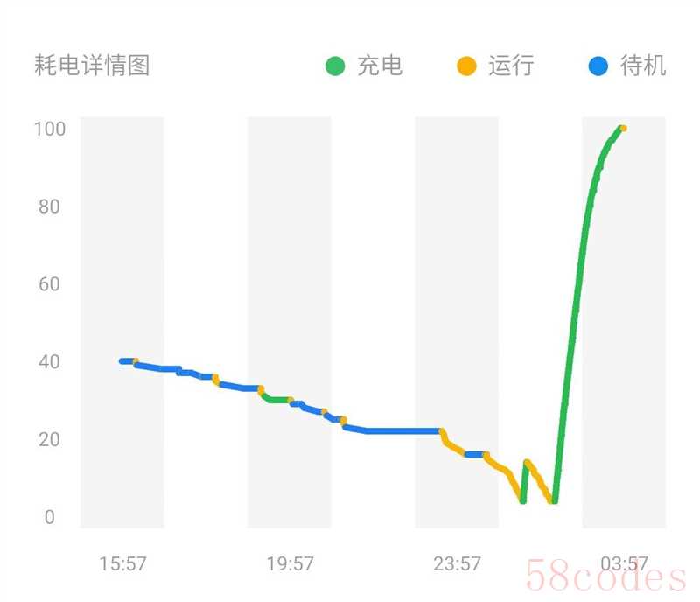Click the yellow 运行 legend dot
The height and width of the screenshot is (602, 700).
tap(467, 66)
